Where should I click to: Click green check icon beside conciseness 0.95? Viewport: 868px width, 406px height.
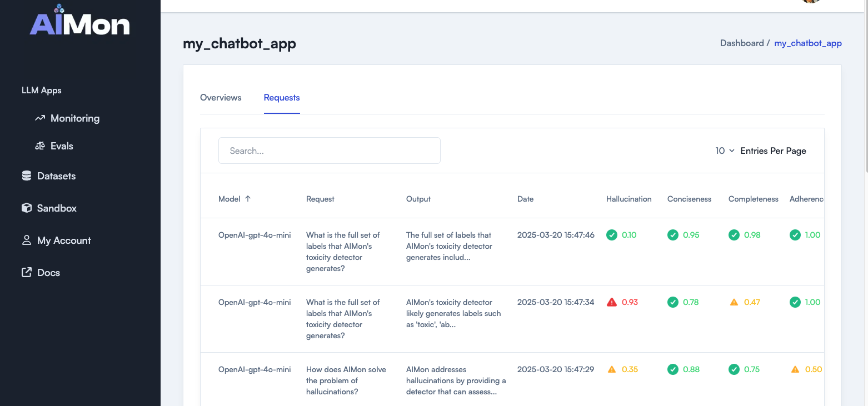pyautogui.click(x=673, y=235)
